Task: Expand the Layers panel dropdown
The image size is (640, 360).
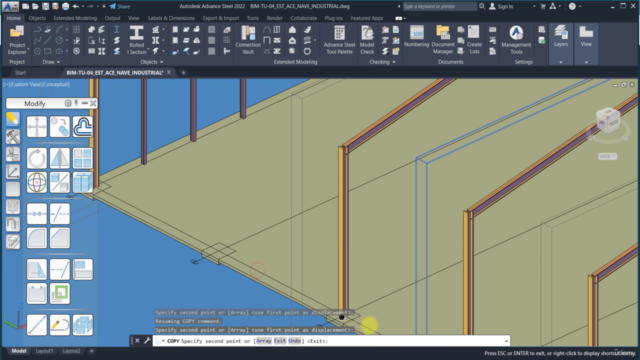Action: [561, 62]
